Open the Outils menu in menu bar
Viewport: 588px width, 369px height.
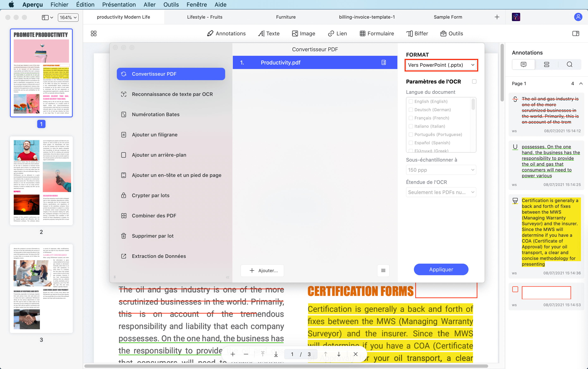coord(170,5)
